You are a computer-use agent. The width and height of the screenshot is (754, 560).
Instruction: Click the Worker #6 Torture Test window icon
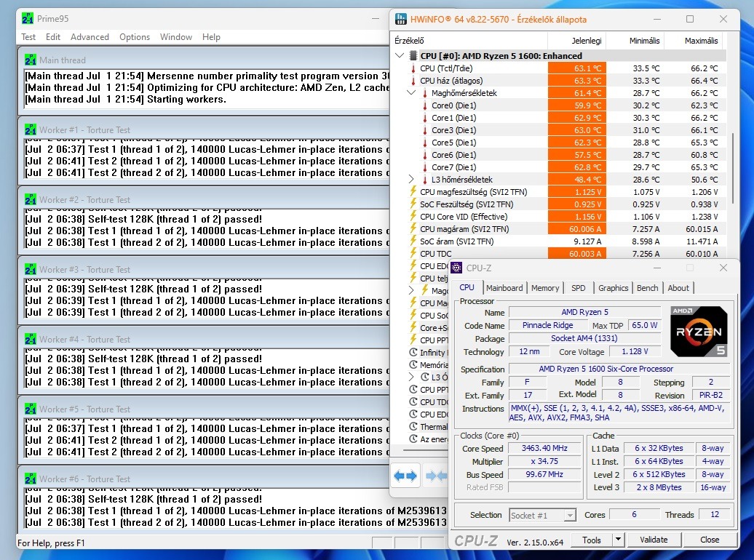[31, 479]
